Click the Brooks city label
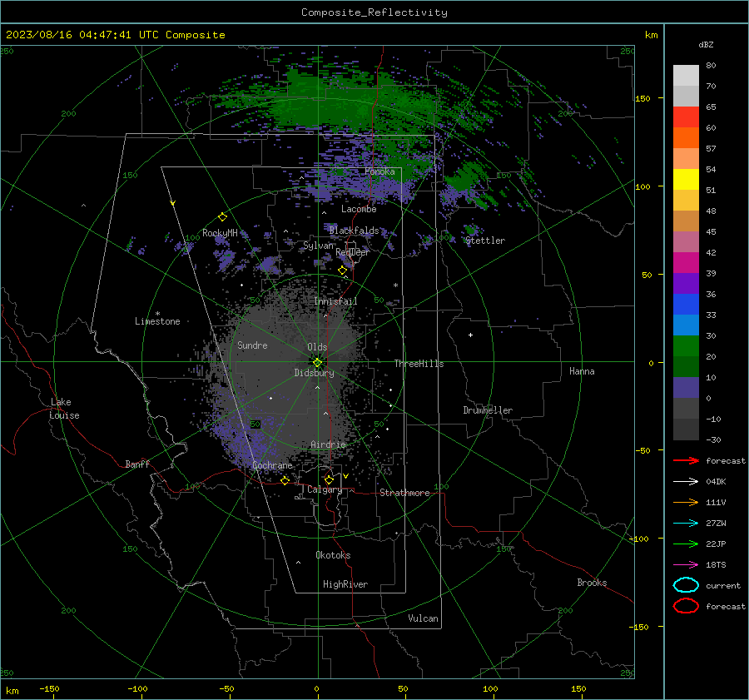The height and width of the screenshot is (700, 749). pyautogui.click(x=592, y=583)
